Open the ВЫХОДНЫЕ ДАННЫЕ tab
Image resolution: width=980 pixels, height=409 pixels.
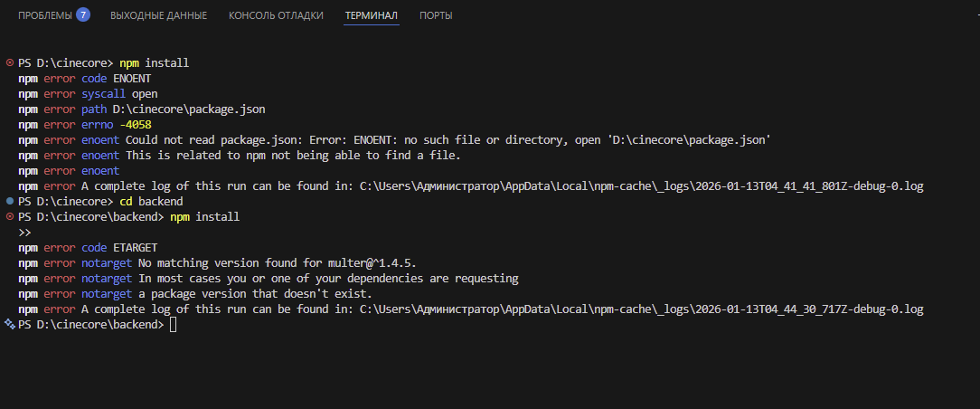(x=158, y=15)
